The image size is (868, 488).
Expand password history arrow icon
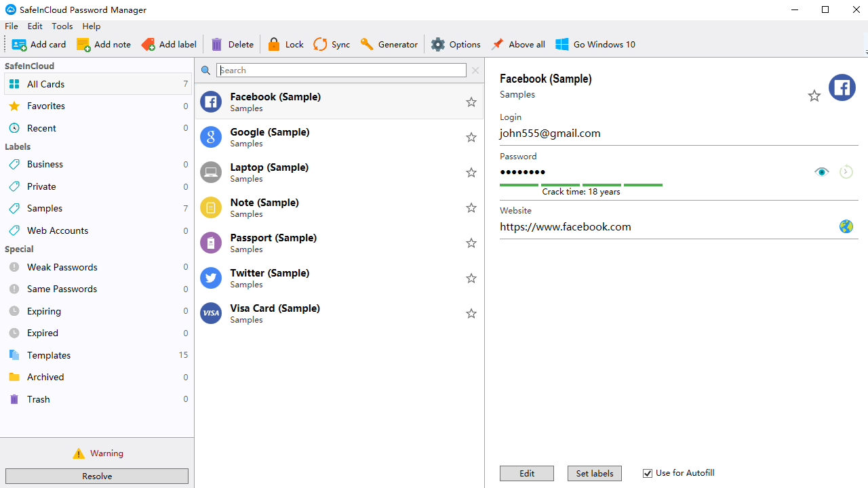coord(846,172)
